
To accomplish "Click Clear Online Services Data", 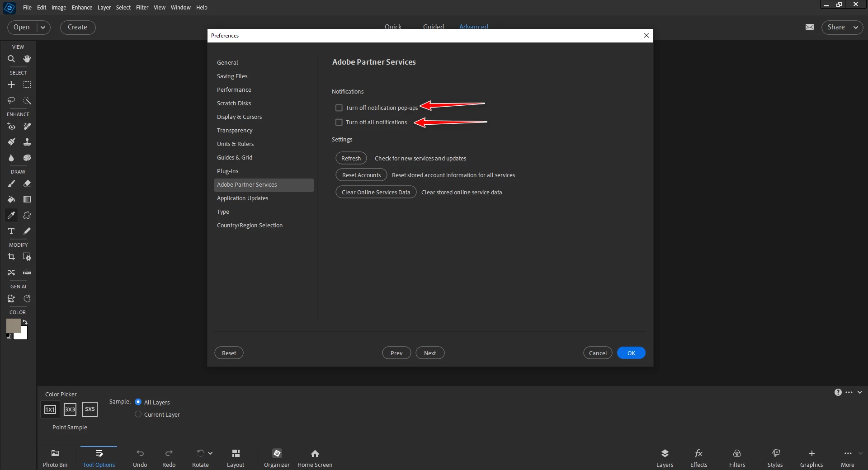I will tap(376, 192).
